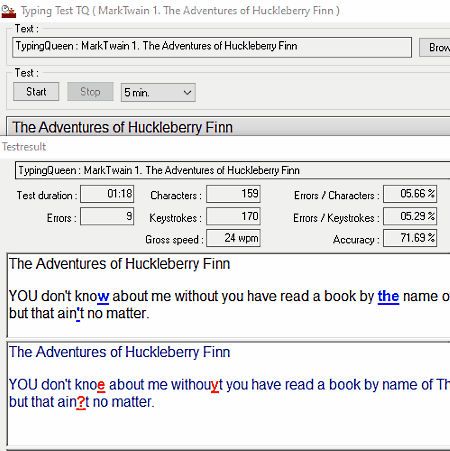Image resolution: width=450 pixels, height=451 pixels.
Task: Click the Huckleberry Finn heading in the typed text pane
Action: tap(119, 352)
